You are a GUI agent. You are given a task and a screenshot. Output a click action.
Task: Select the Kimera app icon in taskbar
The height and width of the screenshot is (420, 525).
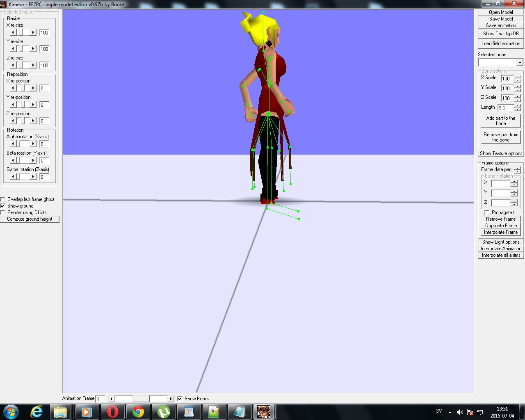click(x=263, y=411)
